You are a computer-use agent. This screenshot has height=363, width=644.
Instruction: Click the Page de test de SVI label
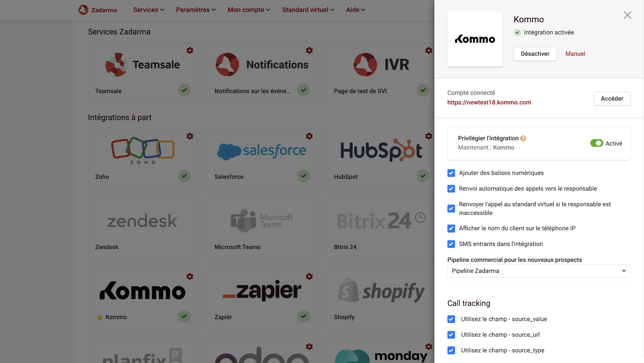point(360,91)
